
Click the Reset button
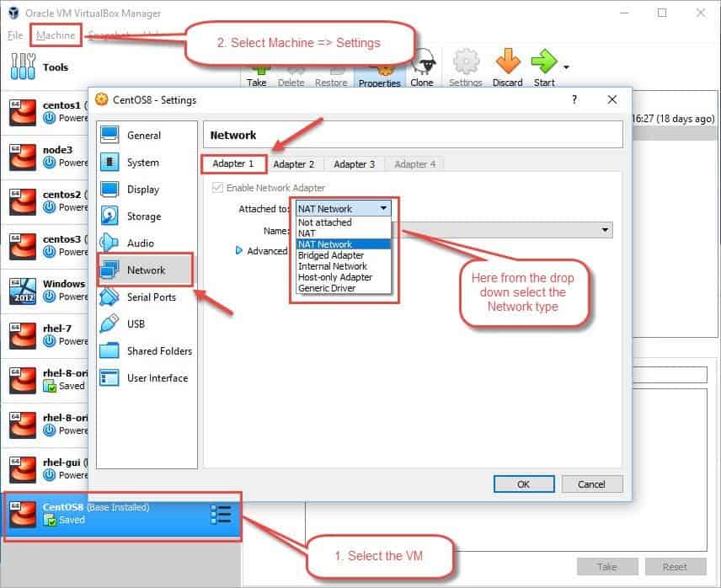click(675, 567)
